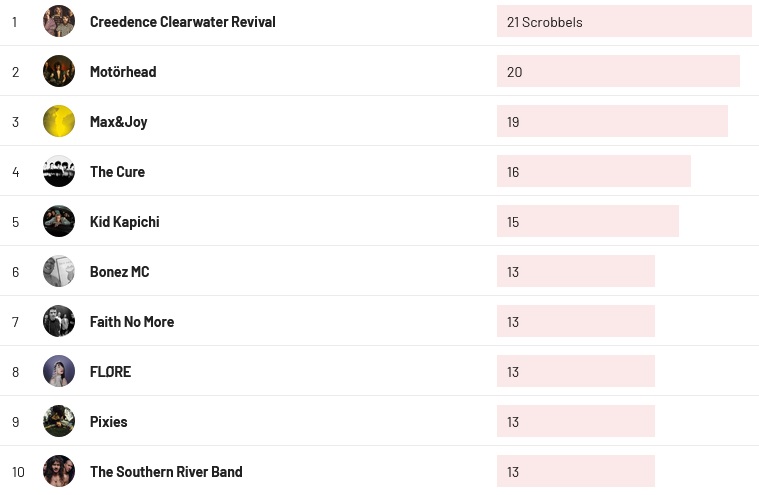Viewport: 759px width, 495px height.
Task: Select the 16 scrobbles bar for The Cure
Action: [593, 171]
